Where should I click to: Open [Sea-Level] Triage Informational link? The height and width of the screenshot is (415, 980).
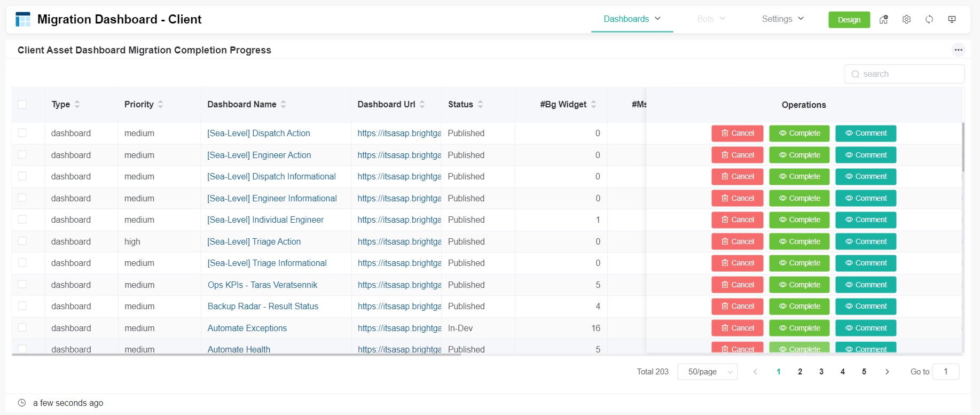267,263
